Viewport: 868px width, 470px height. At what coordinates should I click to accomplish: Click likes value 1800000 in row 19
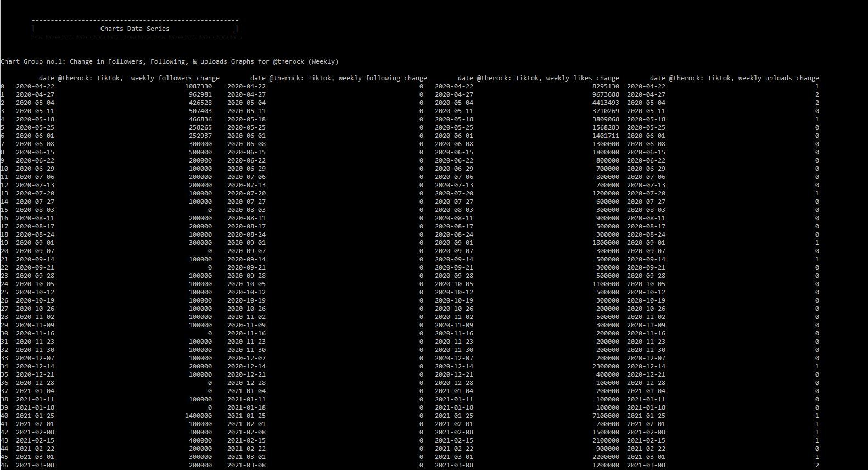point(606,243)
